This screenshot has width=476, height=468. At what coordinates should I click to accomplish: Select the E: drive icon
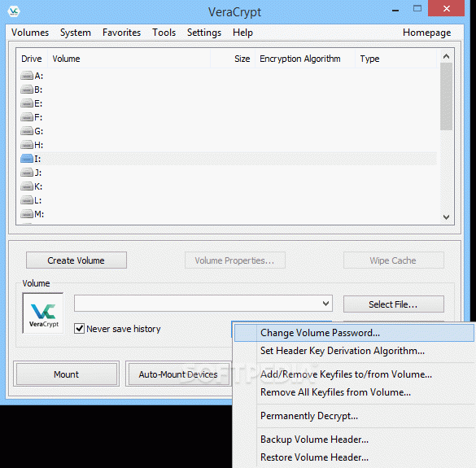pyautogui.click(x=27, y=103)
